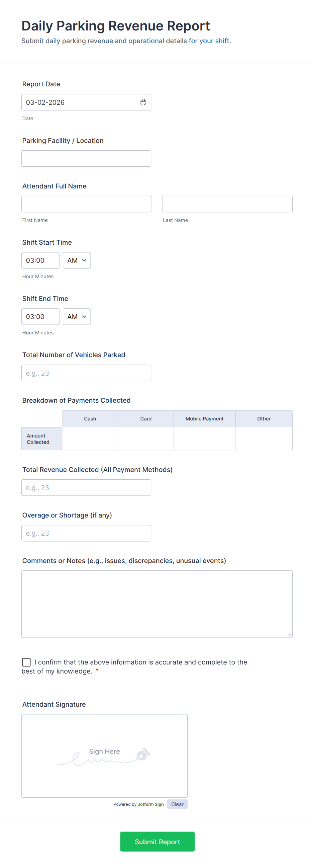The image size is (311, 868).
Task: Click the Shift End Time hour field
Action: pos(40,317)
